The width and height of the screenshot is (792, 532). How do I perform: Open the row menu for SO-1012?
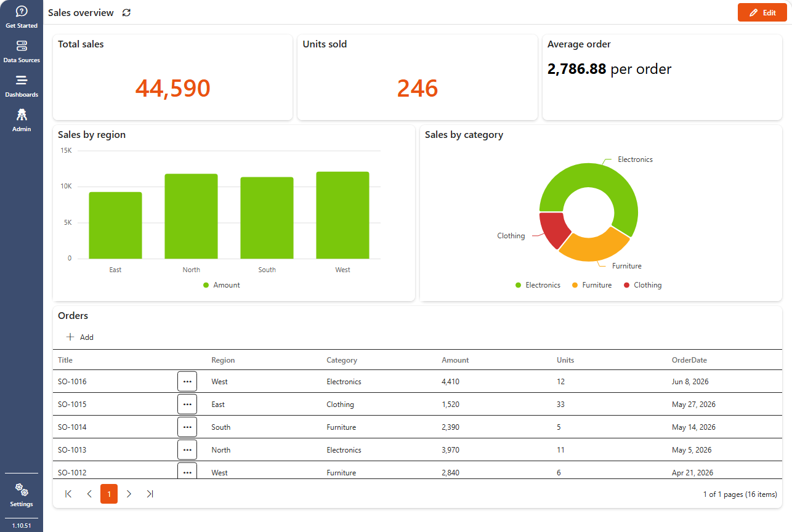tap(187, 471)
